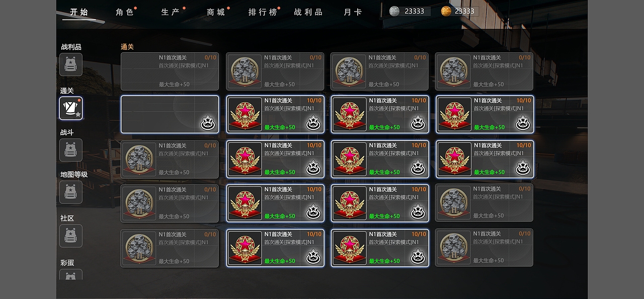Open the 社区 category icon

coord(71,236)
